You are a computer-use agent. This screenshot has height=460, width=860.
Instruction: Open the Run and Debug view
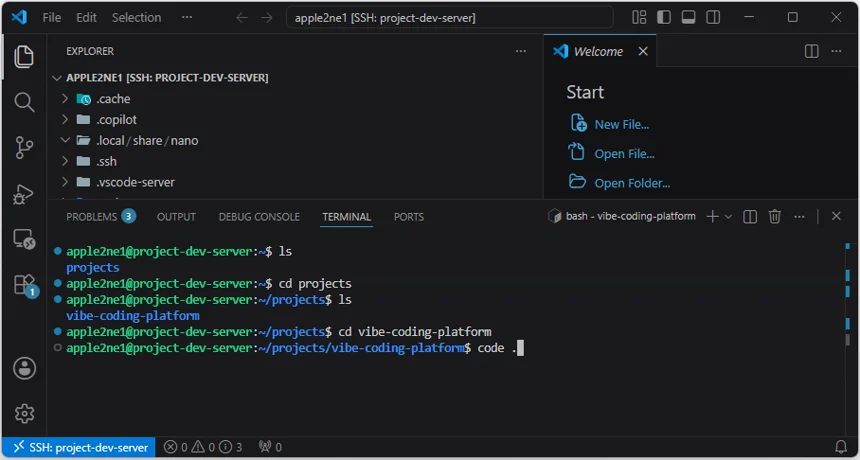24,194
